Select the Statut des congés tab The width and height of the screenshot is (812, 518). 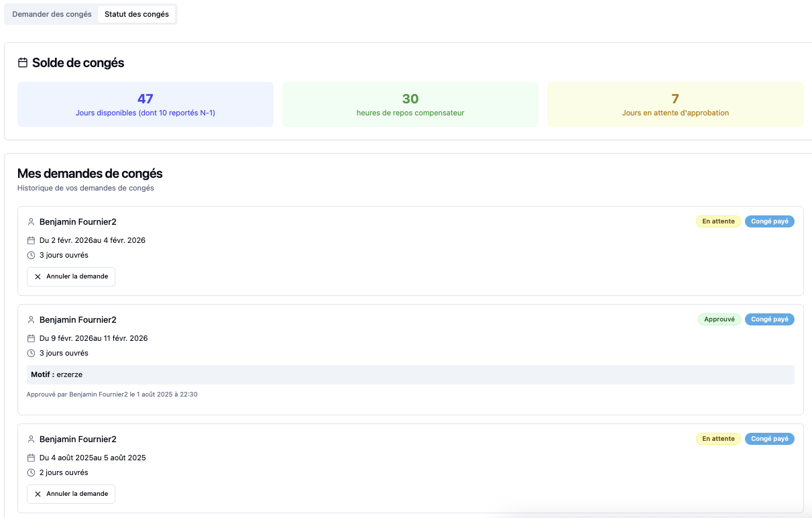(137, 14)
